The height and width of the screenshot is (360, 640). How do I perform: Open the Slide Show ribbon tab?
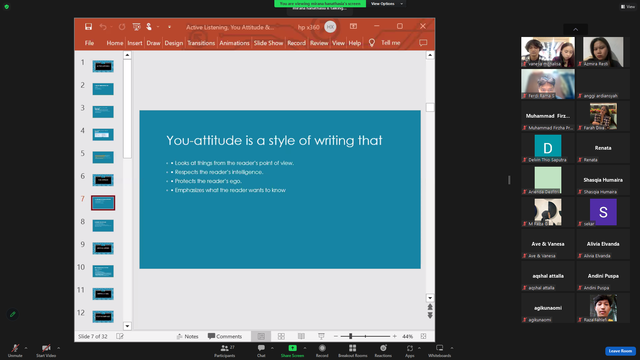268,43
